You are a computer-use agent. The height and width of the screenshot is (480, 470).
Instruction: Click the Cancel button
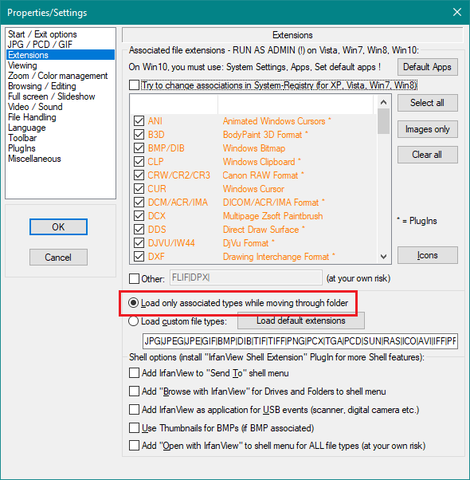(58, 257)
